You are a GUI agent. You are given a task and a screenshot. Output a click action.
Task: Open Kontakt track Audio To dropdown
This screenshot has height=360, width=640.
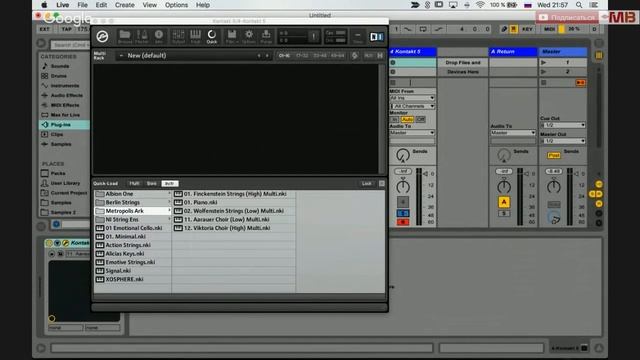click(412, 133)
